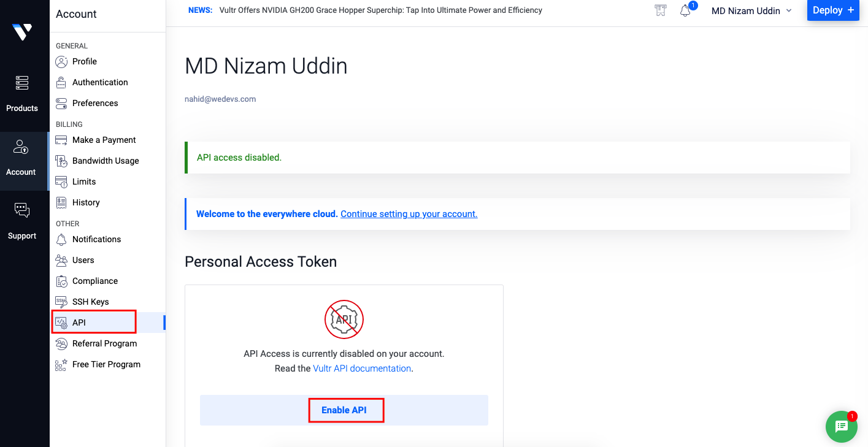Click the Preferences toggles icon
The height and width of the screenshot is (447, 868).
(x=61, y=103)
